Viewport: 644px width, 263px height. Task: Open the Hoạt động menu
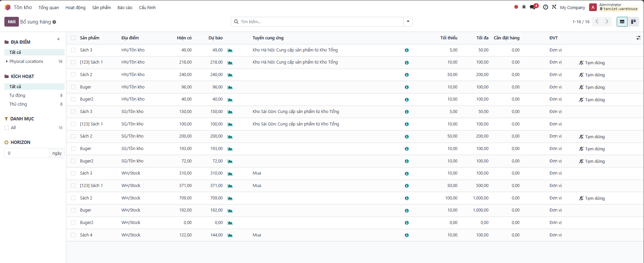click(75, 7)
